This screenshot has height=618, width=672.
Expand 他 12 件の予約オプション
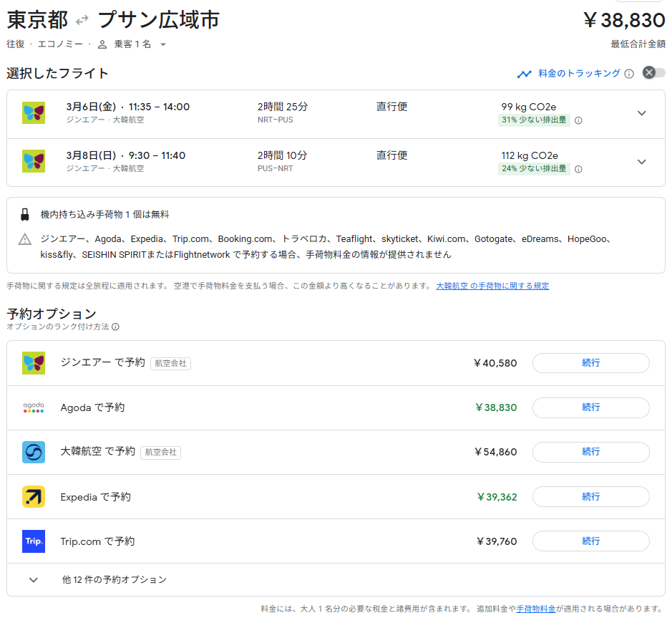coord(34,580)
